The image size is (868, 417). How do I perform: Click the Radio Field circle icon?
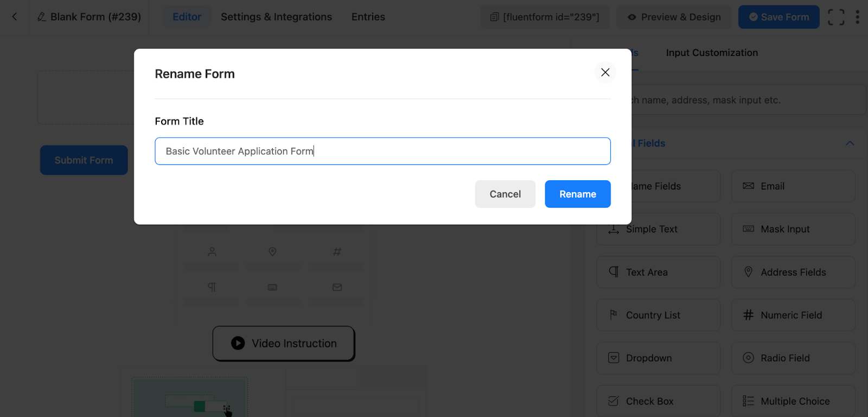pyautogui.click(x=748, y=358)
